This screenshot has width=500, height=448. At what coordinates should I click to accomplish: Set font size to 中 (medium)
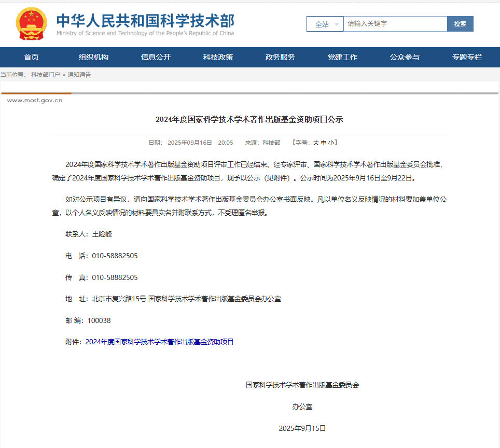pyautogui.click(x=324, y=143)
